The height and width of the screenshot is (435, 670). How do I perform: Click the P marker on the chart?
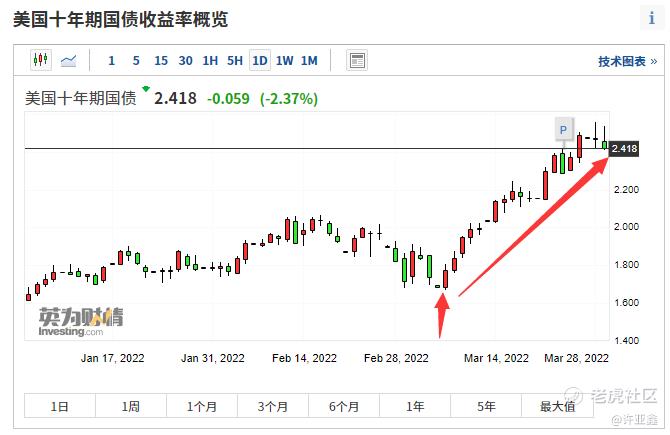coord(564,130)
